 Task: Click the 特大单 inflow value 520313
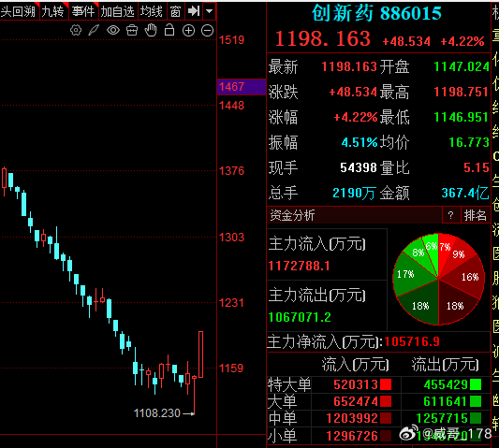pyautogui.click(x=356, y=384)
